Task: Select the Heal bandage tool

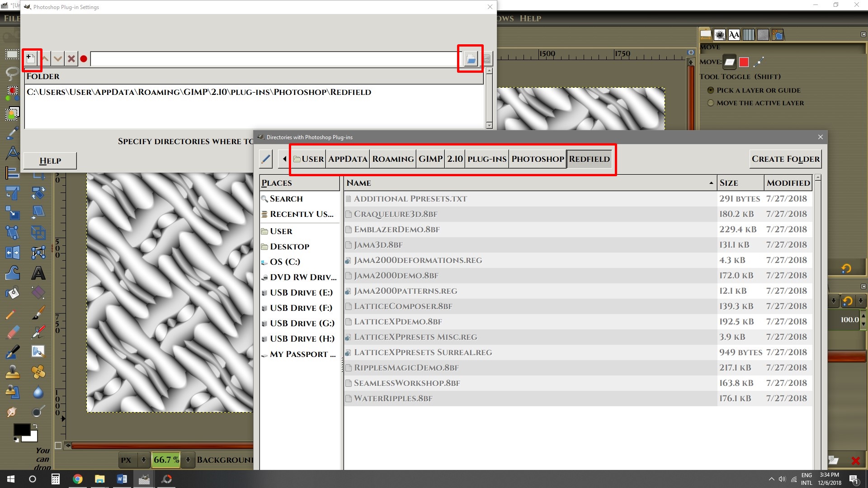Action: [38, 372]
